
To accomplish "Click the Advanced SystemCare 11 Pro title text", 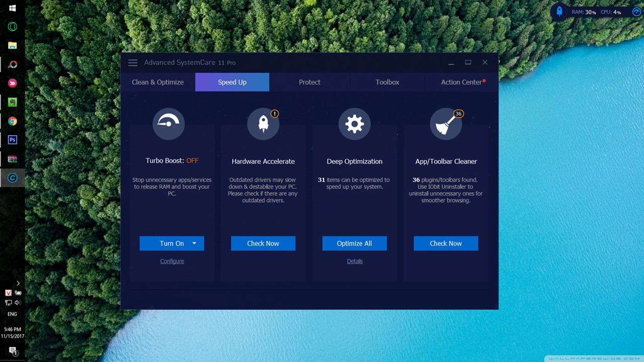I will 190,62.
